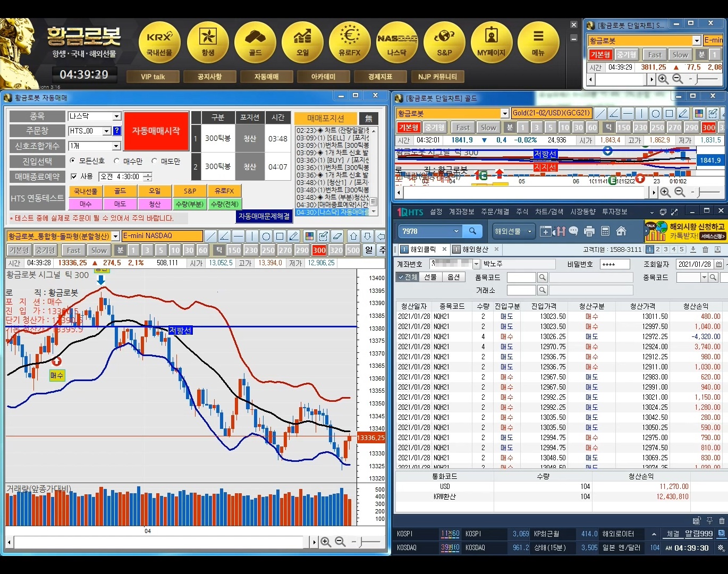Switch to 해외클릭 tab
This screenshot has width=728, height=574.
coord(422,249)
